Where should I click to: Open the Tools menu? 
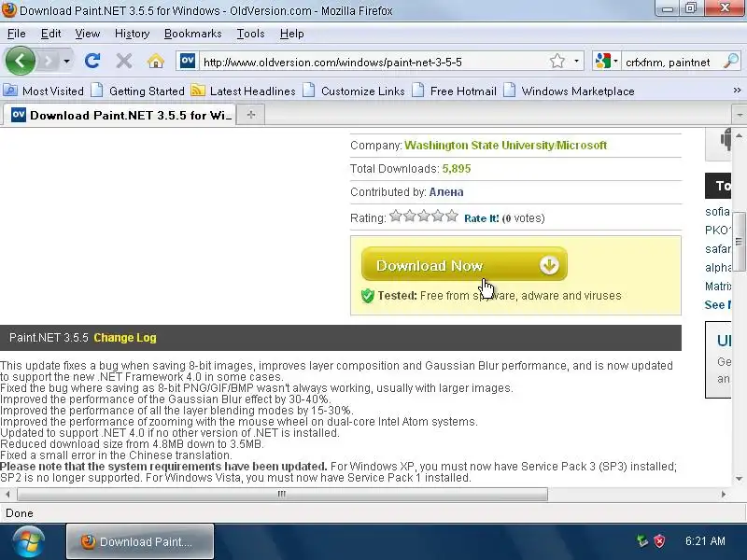(x=250, y=34)
